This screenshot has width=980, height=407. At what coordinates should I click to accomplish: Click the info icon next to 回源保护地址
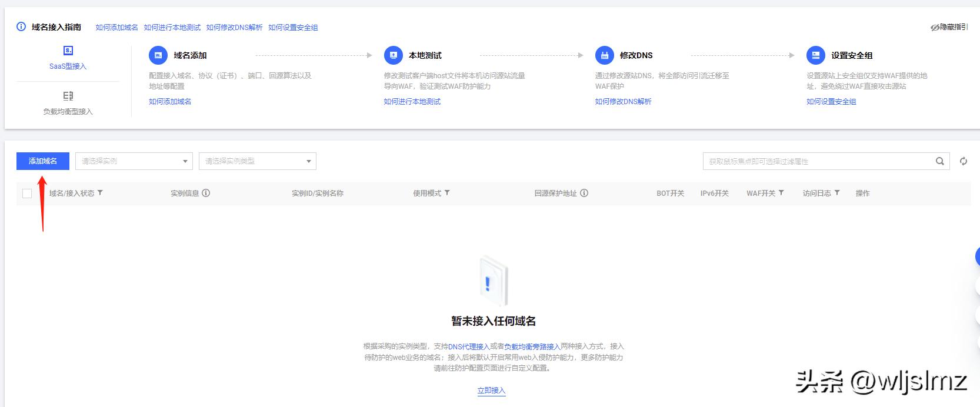point(584,193)
